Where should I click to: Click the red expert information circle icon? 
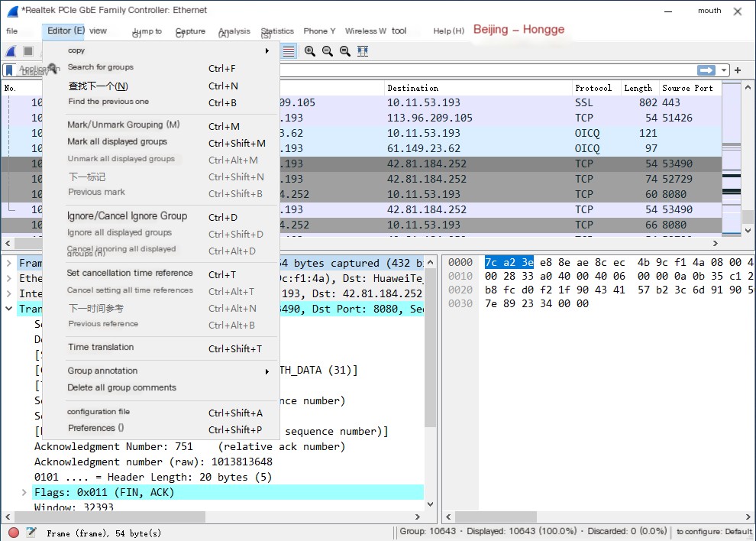pos(14,533)
